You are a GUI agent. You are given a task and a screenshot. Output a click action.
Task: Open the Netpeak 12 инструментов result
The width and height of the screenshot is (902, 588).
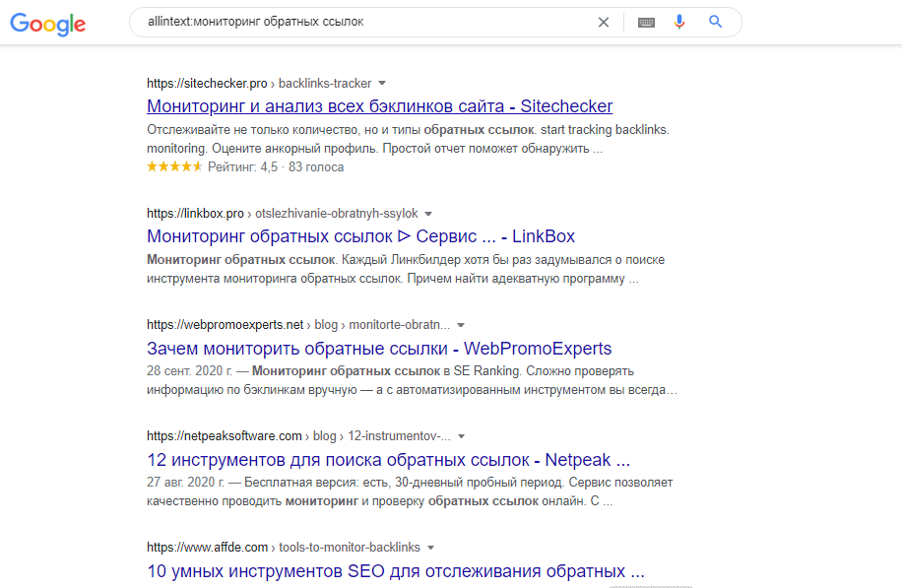coord(388,460)
